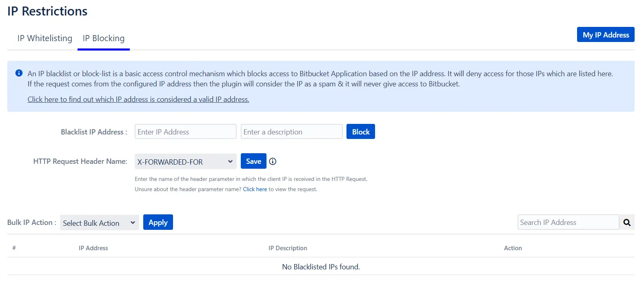Click the blue info icon in the notice banner
This screenshot has height=282, width=644.
pos(18,73)
